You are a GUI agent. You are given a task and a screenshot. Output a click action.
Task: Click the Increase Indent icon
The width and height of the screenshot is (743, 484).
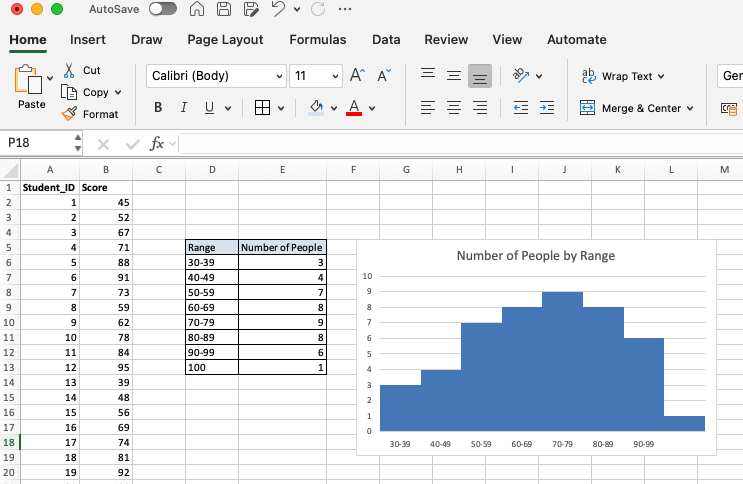(x=547, y=108)
